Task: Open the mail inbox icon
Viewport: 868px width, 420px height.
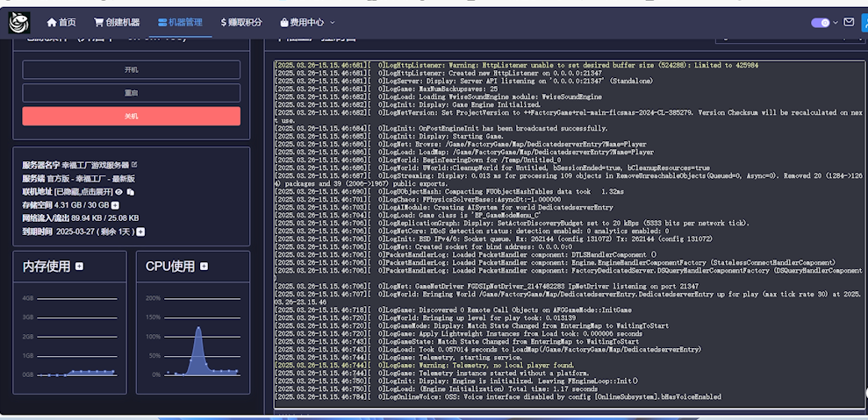Action: (849, 22)
